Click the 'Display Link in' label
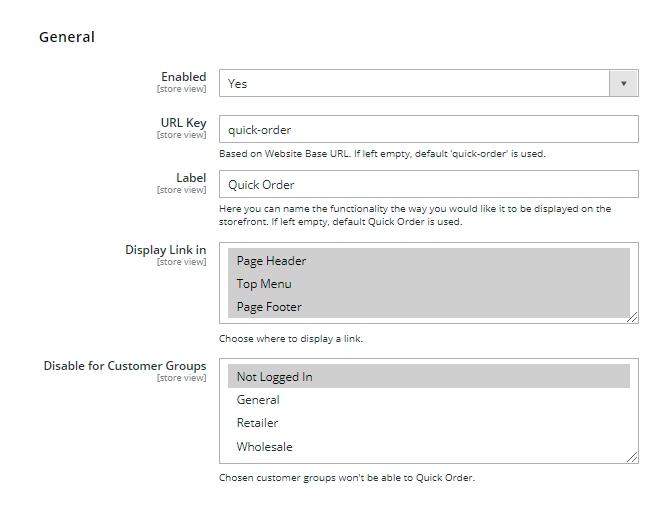 click(x=166, y=250)
